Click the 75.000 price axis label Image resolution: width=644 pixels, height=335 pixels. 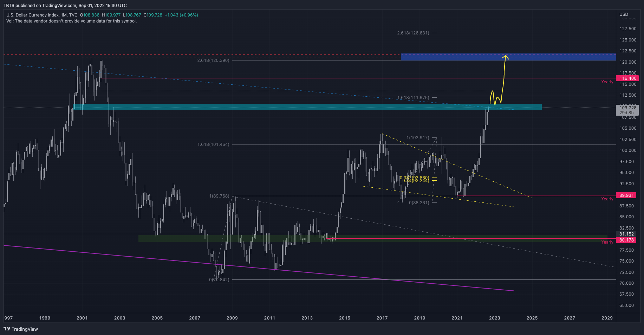(x=626, y=261)
